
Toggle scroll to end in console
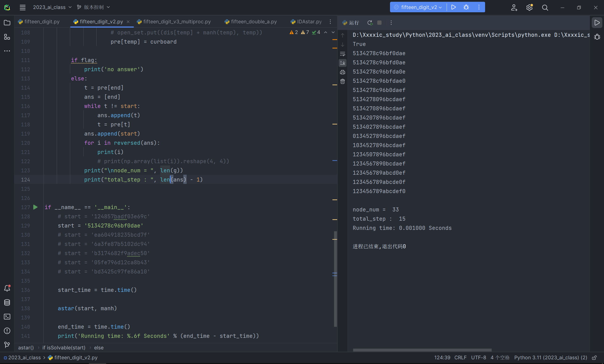coord(342,63)
